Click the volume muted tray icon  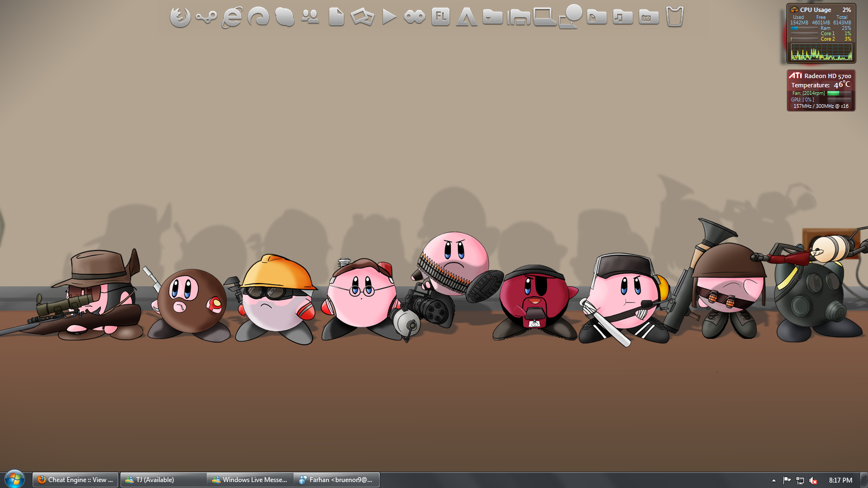point(813,480)
